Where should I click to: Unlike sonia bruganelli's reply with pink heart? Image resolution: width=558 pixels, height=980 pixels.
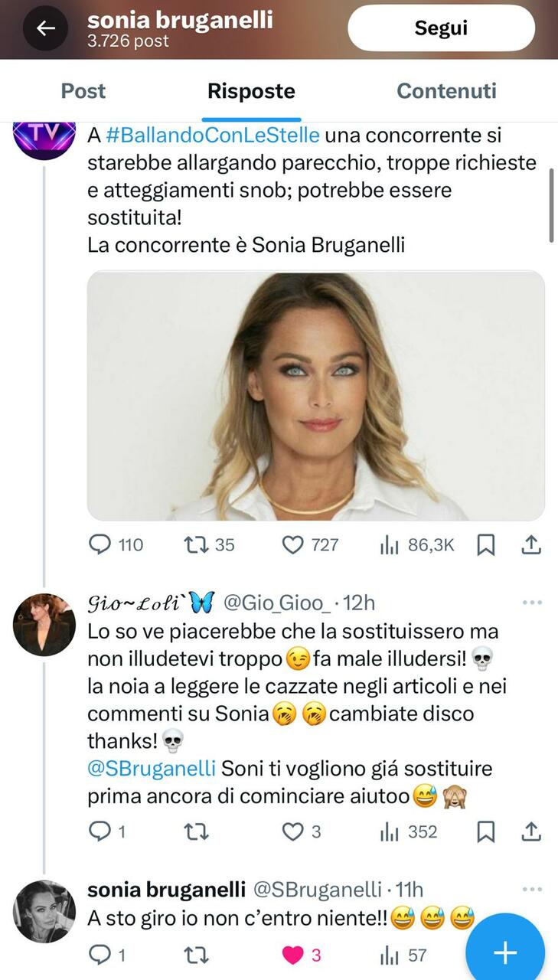(293, 955)
